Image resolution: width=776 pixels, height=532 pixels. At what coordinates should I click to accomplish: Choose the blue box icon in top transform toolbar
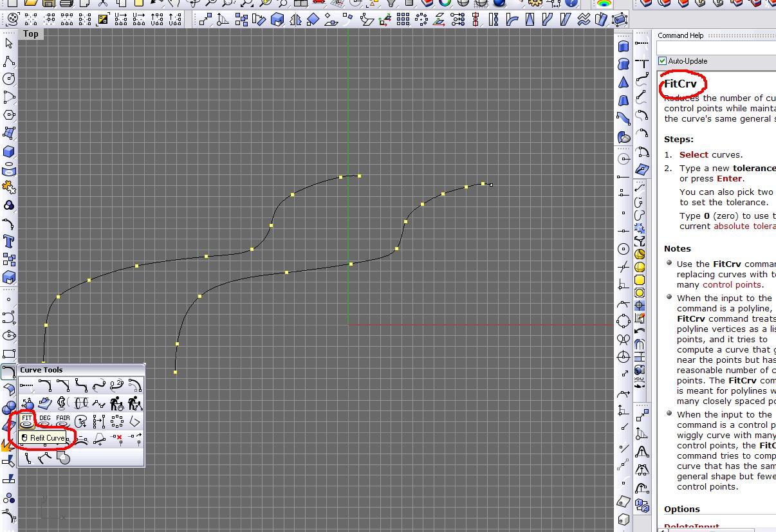[x=277, y=20]
